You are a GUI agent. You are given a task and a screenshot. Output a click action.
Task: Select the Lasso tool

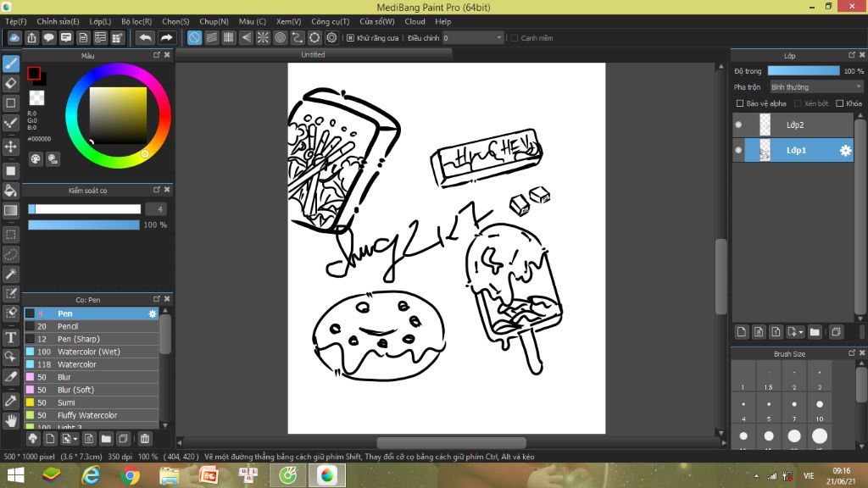(11, 254)
